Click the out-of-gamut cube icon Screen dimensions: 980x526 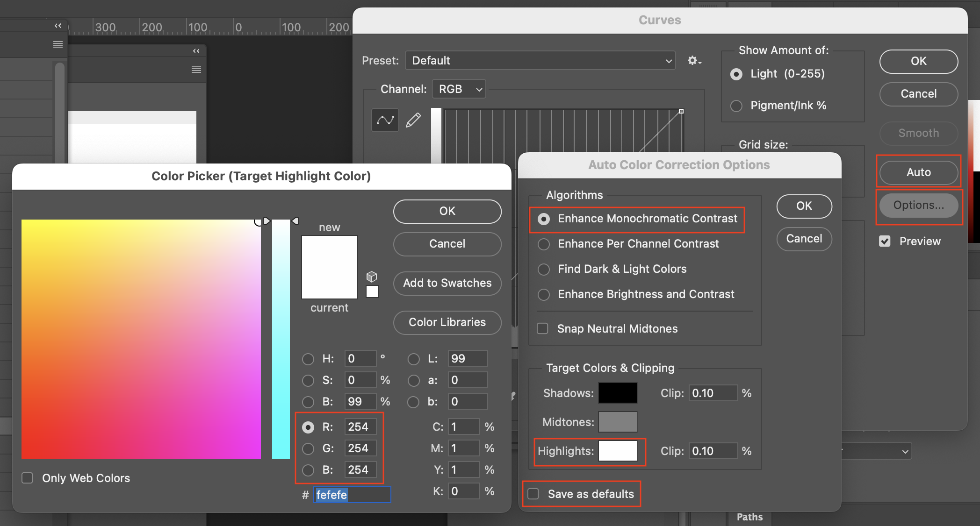coord(372,277)
